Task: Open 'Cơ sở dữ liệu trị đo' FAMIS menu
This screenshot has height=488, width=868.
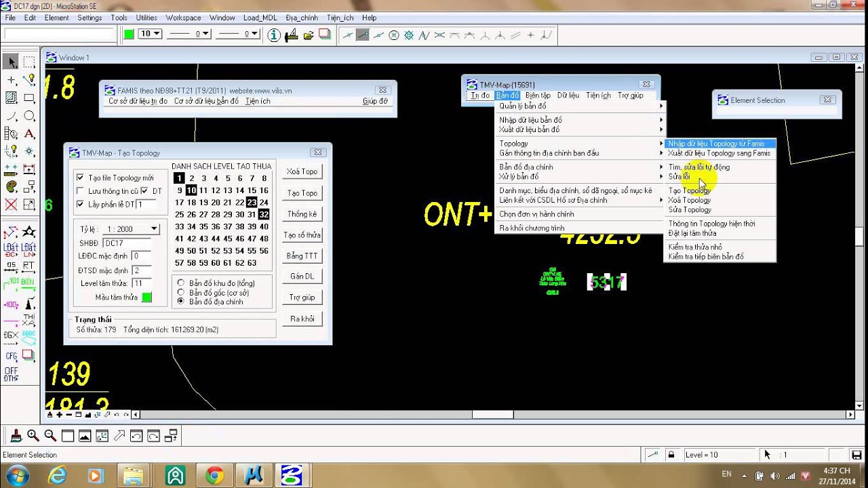Action: 138,101
